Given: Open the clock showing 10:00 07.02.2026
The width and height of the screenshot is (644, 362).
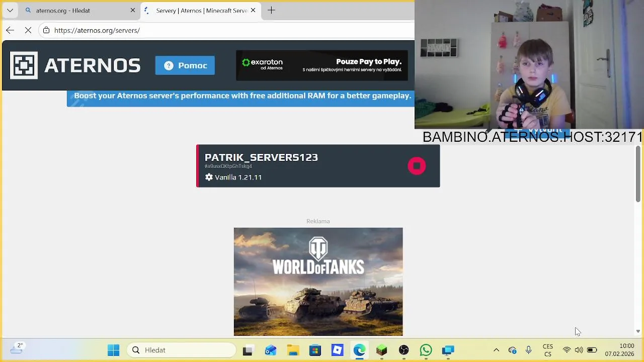Looking at the screenshot, I should 620,350.
